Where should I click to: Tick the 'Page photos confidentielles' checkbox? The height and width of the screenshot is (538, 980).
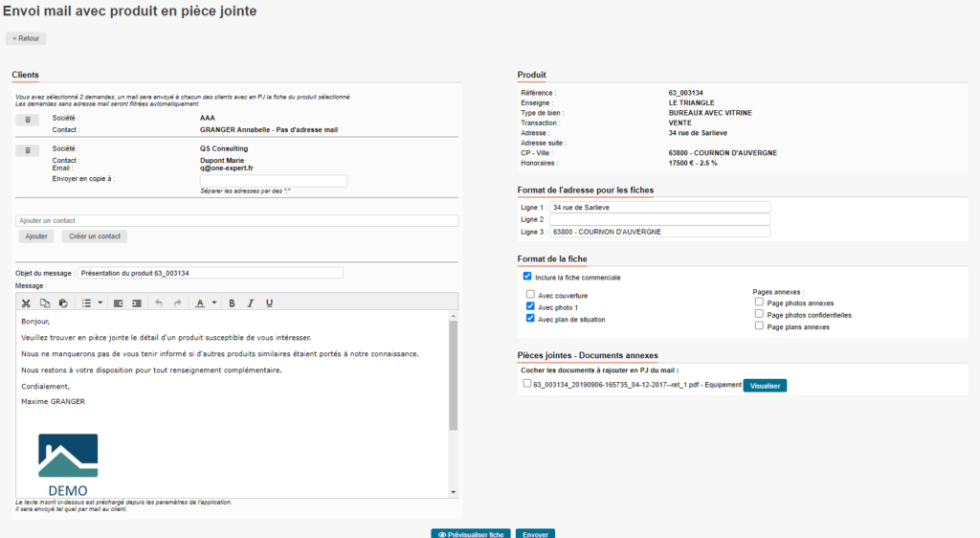[x=759, y=314]
